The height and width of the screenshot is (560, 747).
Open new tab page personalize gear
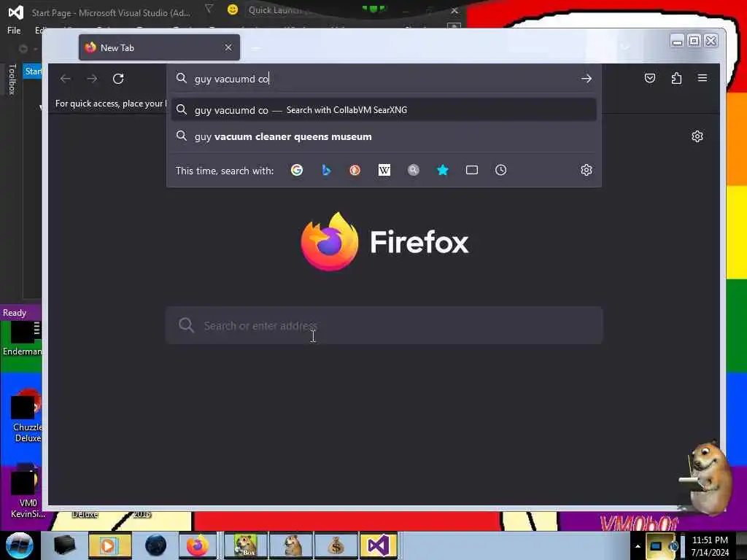[697, 136]
